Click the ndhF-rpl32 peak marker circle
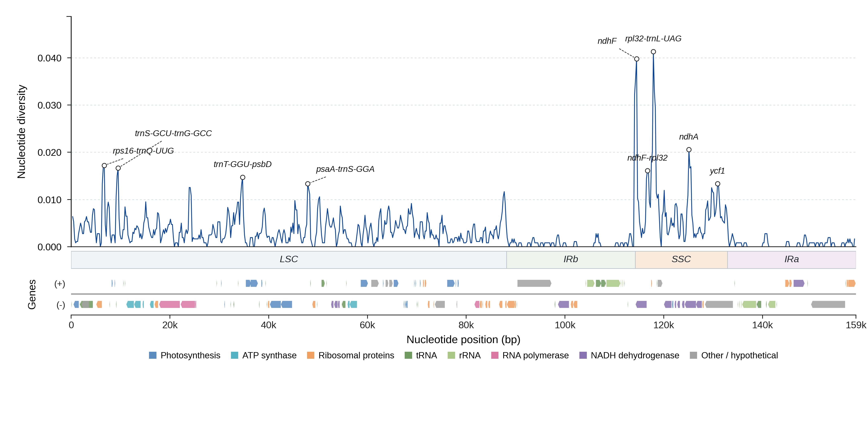This screenshot has width=868, height=422. (647, 171)
